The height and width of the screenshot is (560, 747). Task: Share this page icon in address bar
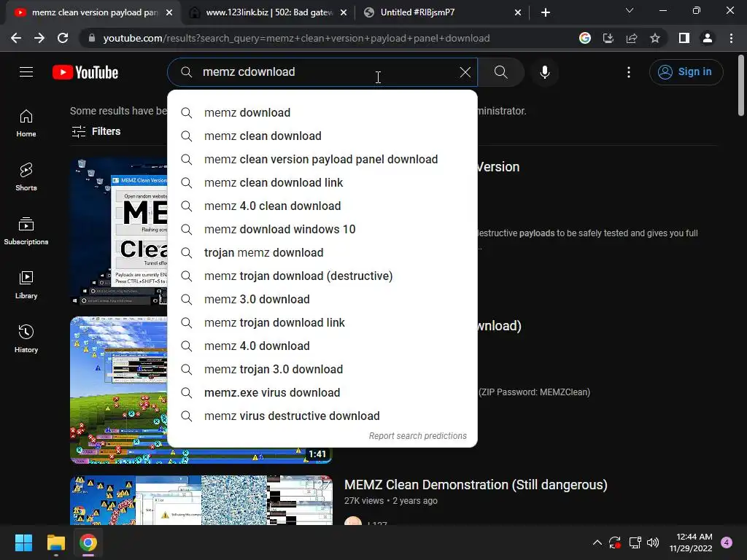click(x=632, y=38)
